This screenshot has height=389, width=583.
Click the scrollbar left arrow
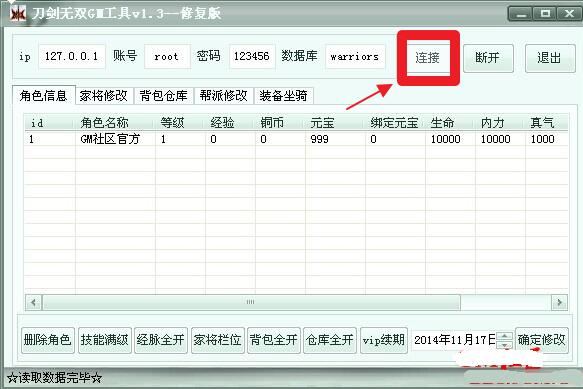tap(33, 302)
